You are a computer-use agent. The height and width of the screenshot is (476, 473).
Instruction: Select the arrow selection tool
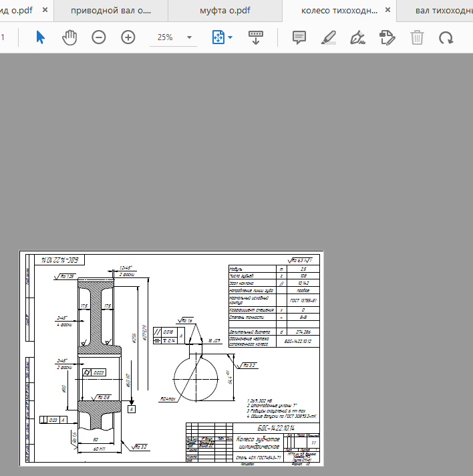40,37
